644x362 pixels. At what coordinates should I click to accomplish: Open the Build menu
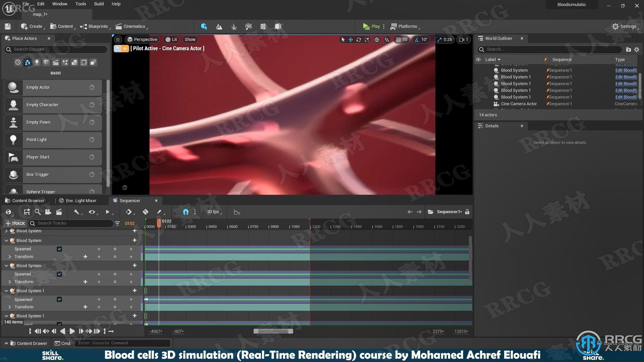point(99,4)
